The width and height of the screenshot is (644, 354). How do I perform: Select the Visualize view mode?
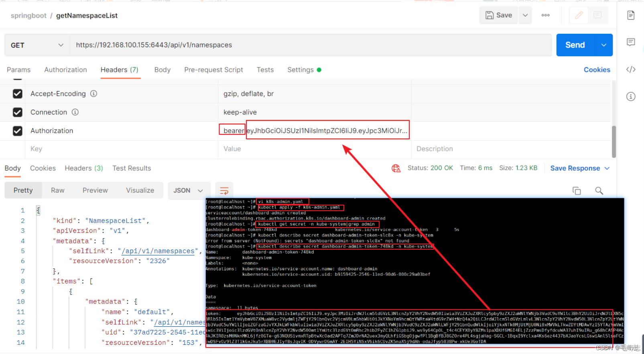(x=140, y=190)
